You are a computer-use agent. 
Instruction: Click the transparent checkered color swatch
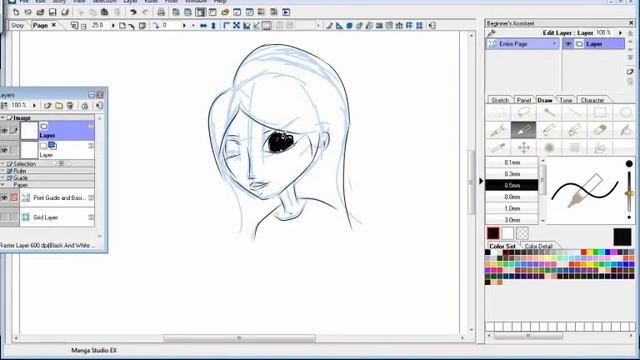(x=522, y=233)
